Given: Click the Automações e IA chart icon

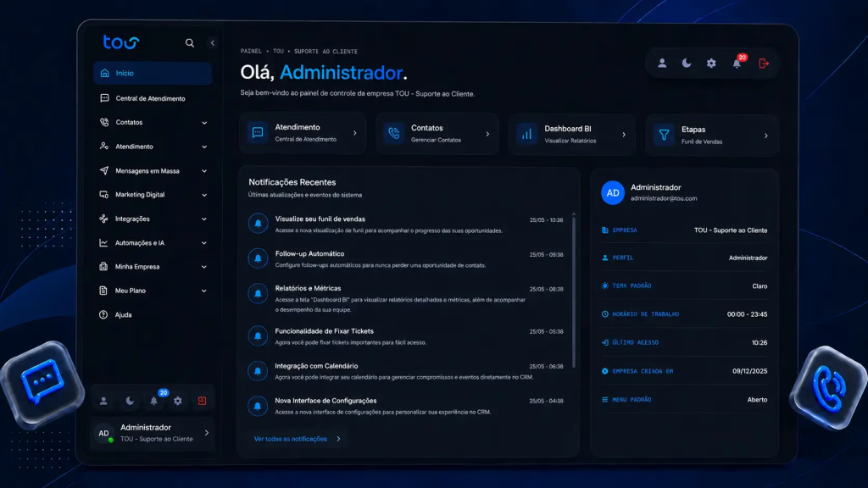Looking at the screenshot, I should click(103, 242).
